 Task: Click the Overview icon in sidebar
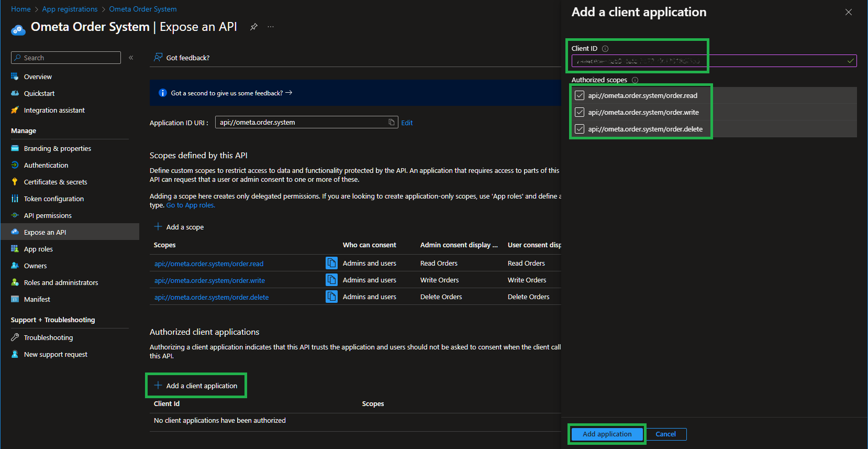pos(15,76)
